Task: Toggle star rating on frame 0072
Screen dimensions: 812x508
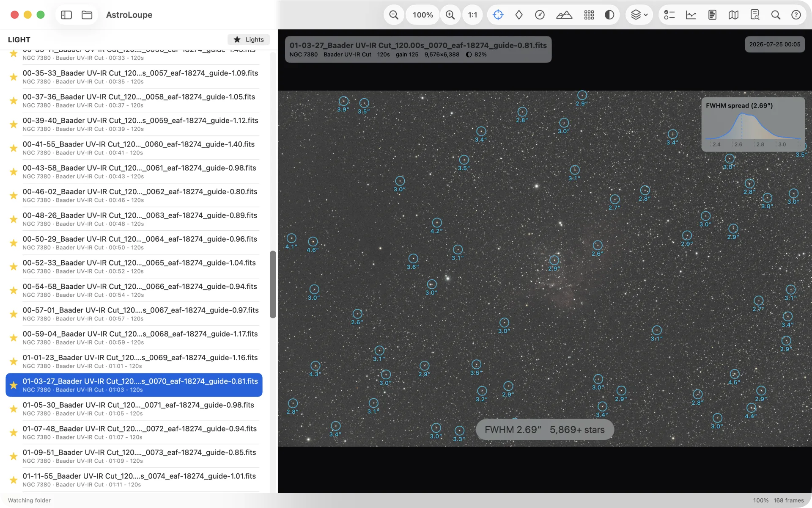Action: pos(14,433)
